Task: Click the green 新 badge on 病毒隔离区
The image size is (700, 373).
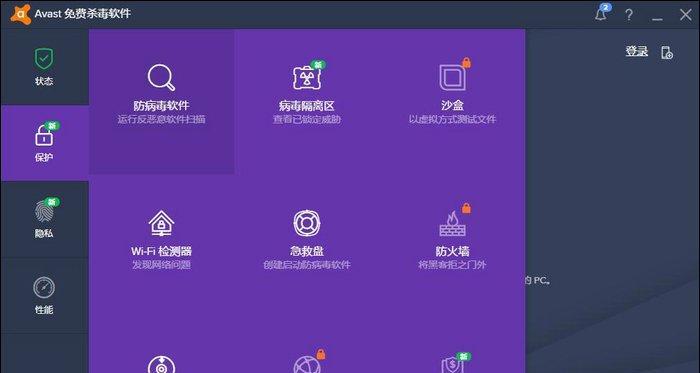Action: pyautogui.click(x=318, y=65)
